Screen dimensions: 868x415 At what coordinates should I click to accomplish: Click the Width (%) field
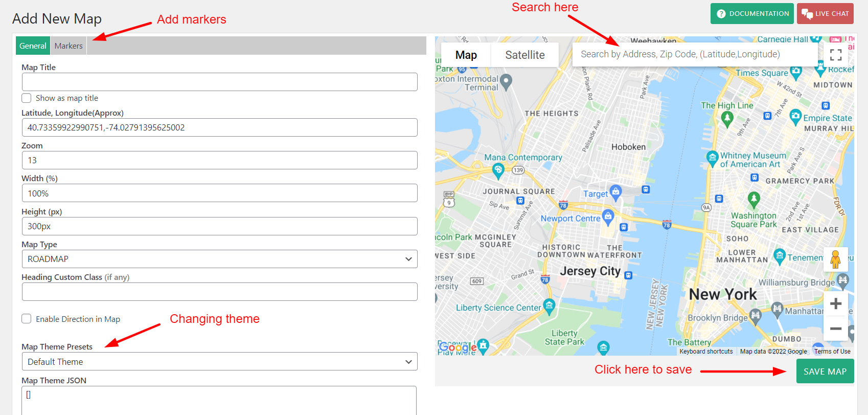click(x=219, y=193)
